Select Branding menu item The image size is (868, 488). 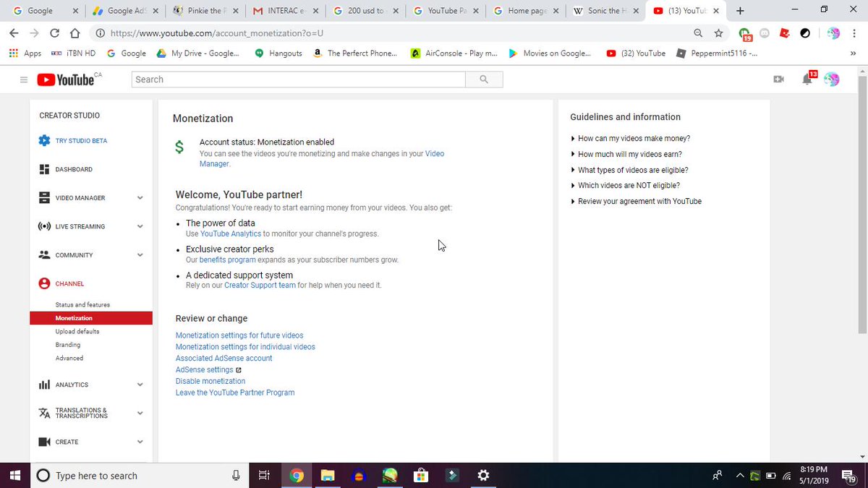pyautogui.click(x=68, y=345)
